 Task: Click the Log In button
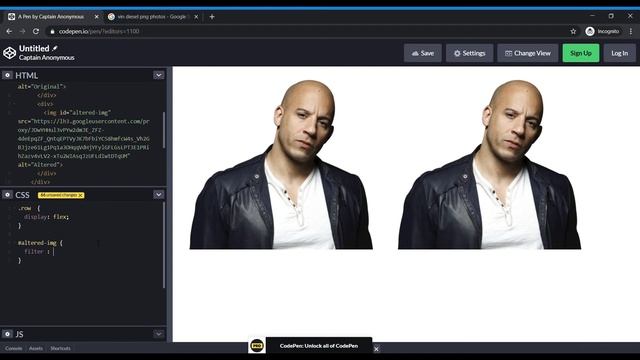pyautogui.click(x=620, y=53)
